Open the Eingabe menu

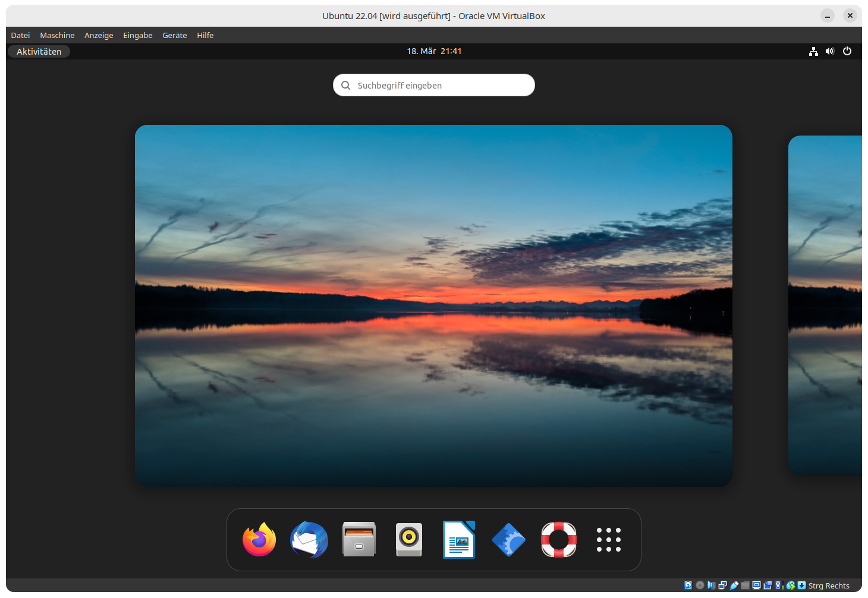138,35
